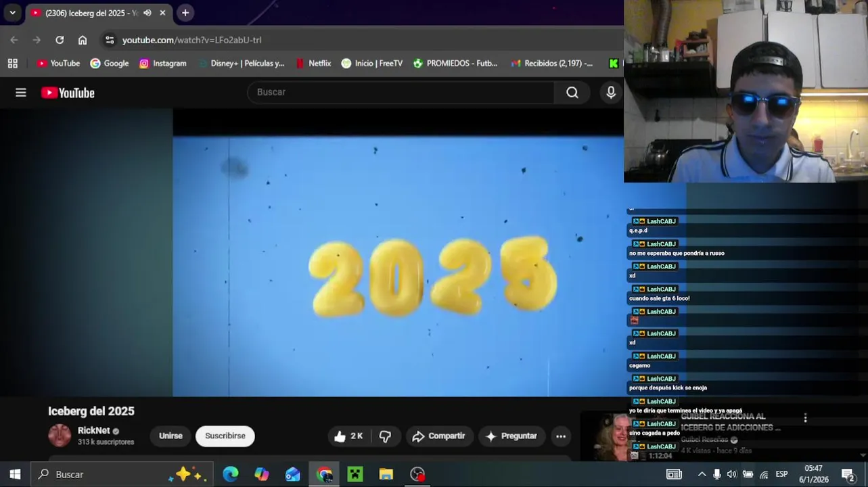Image resolution: width=868 pixels, height=487 pixels.
Task: Dislike the video with the thumbs-down icon
Action: coord(385,436)
